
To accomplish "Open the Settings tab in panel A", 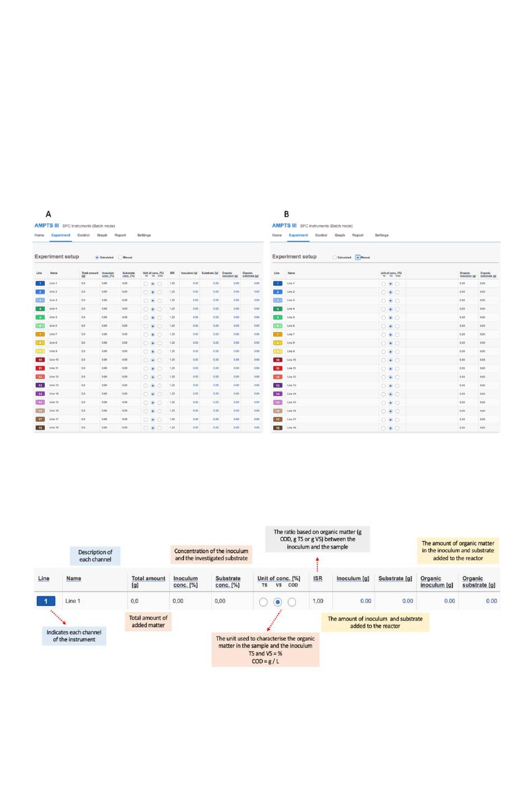I will 144,235.
